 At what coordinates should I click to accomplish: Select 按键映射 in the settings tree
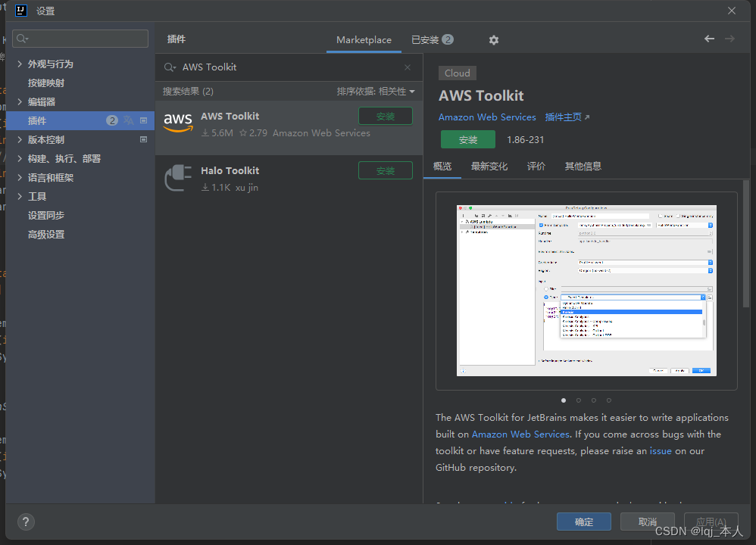pos(45,83)
